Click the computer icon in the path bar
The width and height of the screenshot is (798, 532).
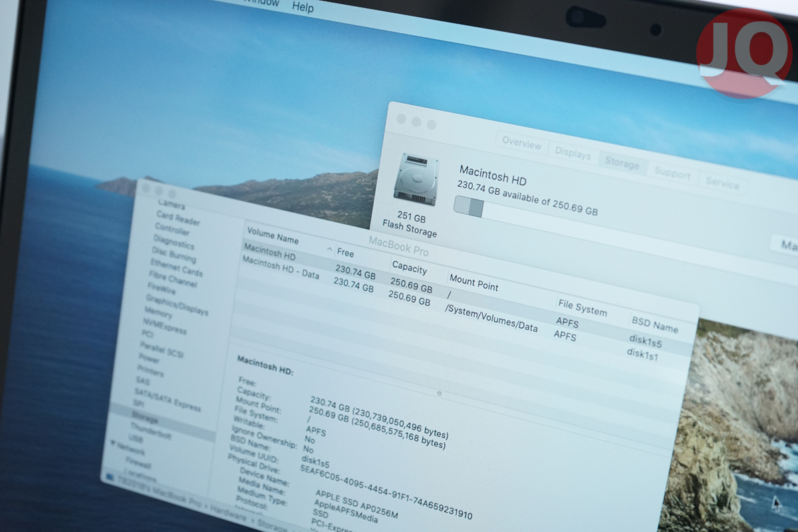click(109, 476)
